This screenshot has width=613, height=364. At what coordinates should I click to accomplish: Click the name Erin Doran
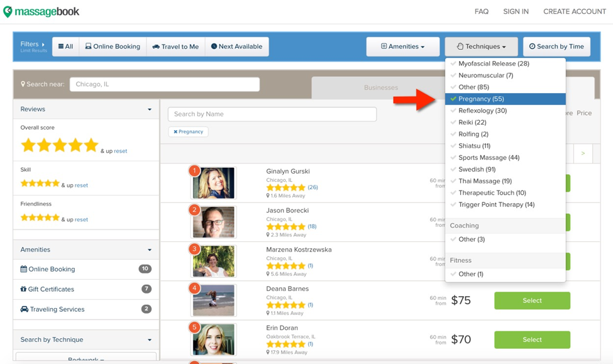[x=282, y=328]
